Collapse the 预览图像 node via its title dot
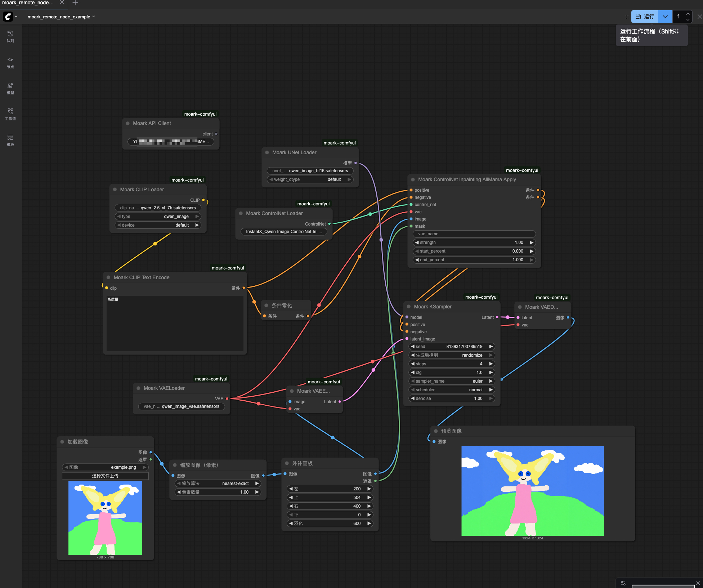 [x=436, y=431]
